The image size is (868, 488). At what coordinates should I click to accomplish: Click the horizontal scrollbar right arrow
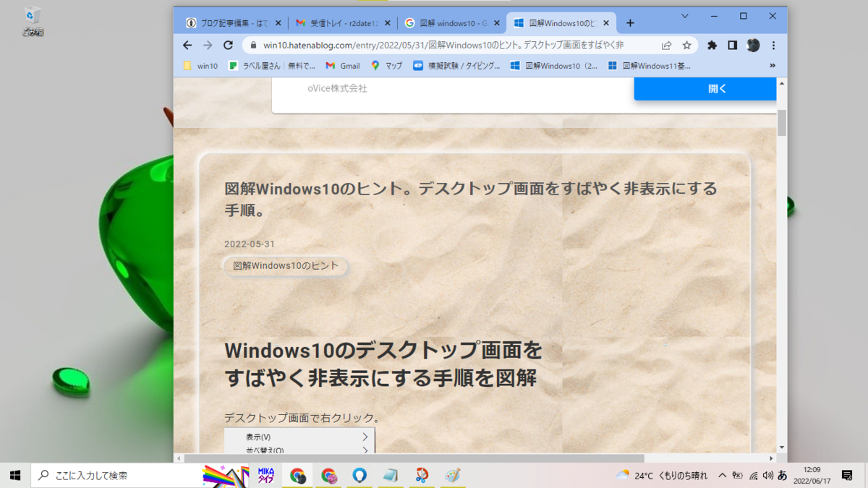click(772, 458)
